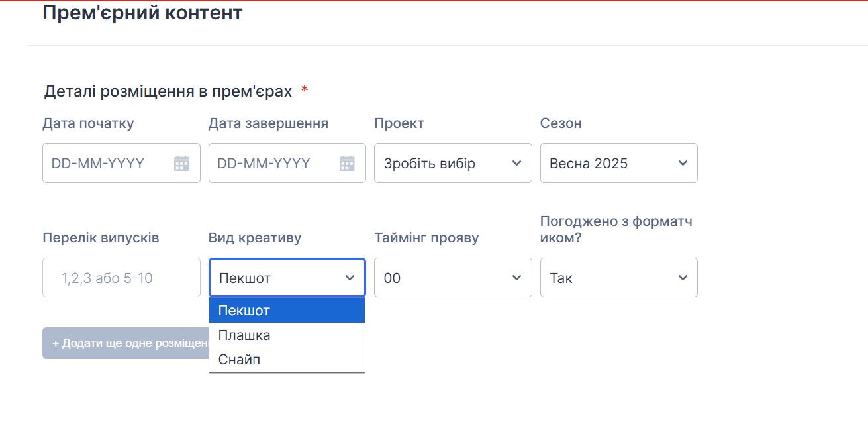Open the Проект dropdown showing Зробіть вибір
The image size is (868, 422).
point(452,164)
